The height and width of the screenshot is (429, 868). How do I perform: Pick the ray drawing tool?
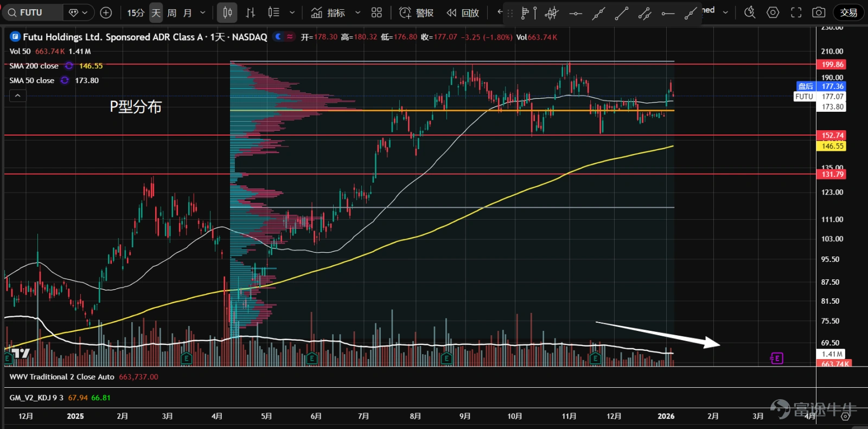click(x=691, y=13)
